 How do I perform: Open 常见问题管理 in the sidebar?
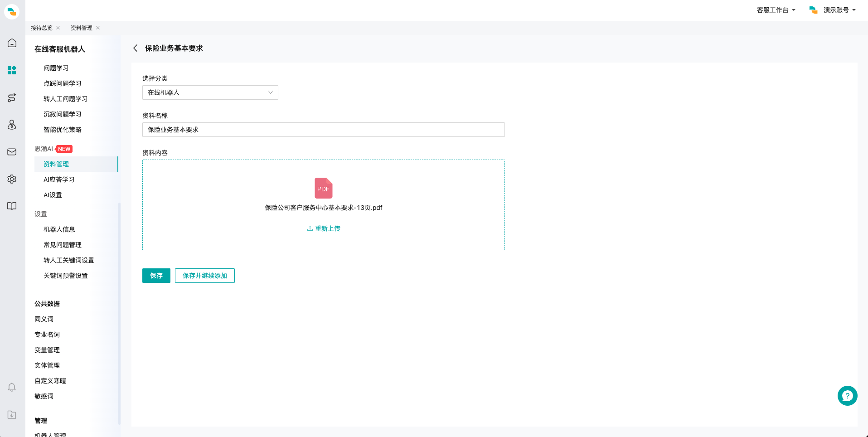[x=63, y=245]
